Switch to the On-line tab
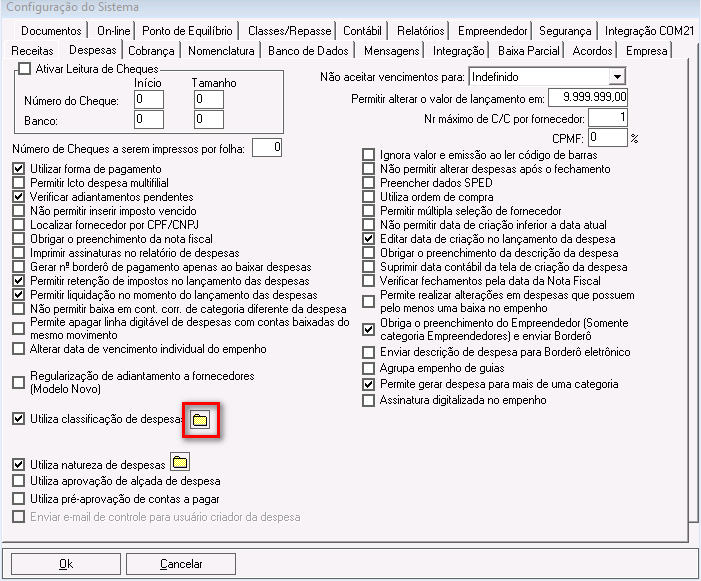701x581 pixels. pos(114,31)
